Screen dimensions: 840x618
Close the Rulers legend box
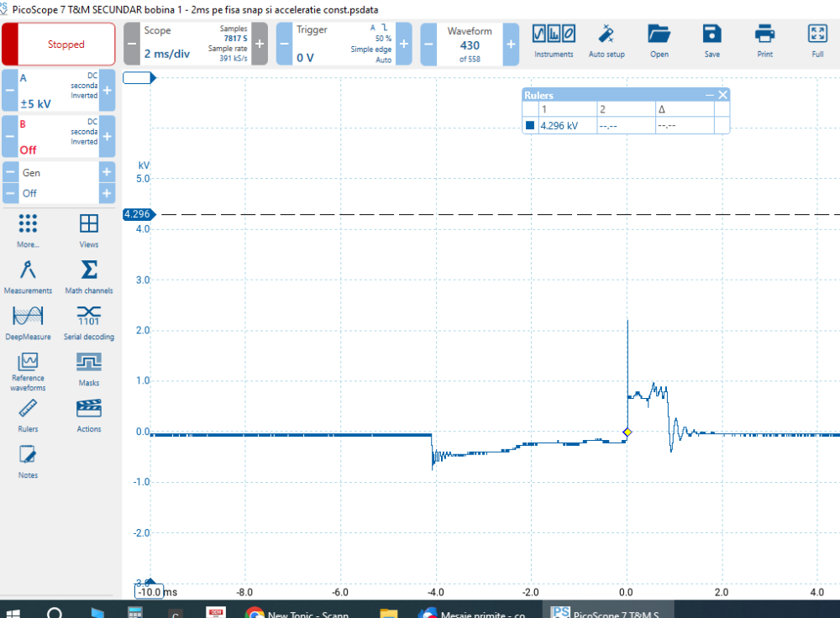[722, 95]
